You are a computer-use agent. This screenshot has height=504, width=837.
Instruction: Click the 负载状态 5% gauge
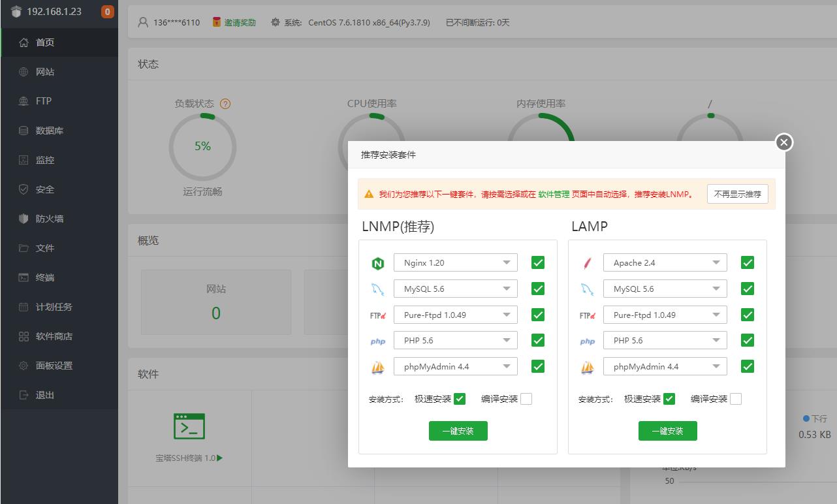pos(202,146)
